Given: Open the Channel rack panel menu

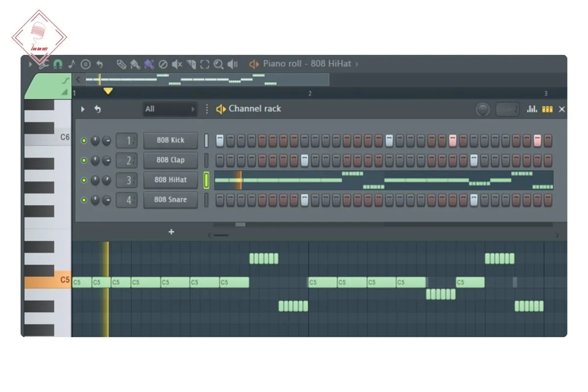Looking at the screenshot, I should (206, 109).
